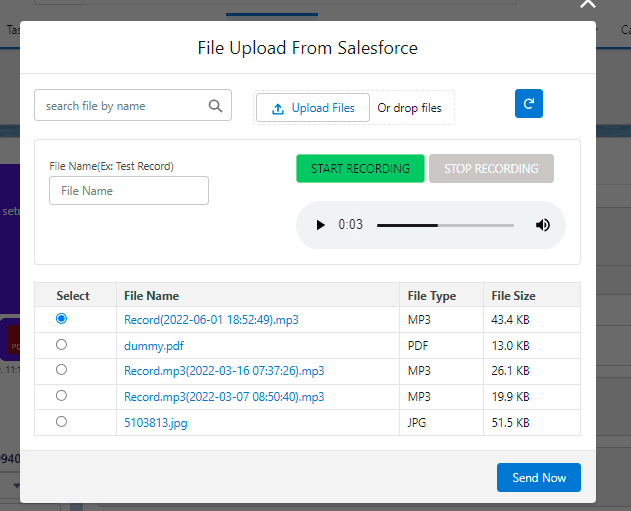This screenshot has height=511, width=631.
Task: Select the dummy.pdf radio button
Action: [x=62, y=344]
